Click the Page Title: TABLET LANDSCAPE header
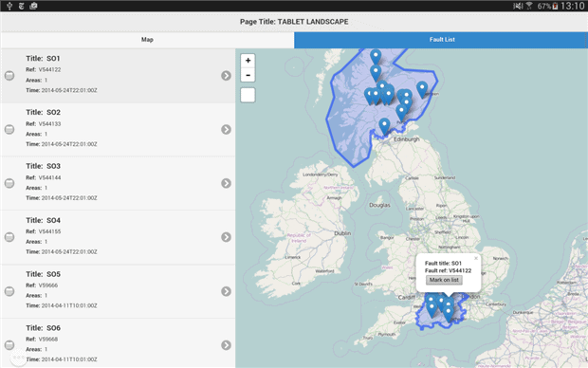The width and height of the screenshot is (588, 368). tap(294, 22)
